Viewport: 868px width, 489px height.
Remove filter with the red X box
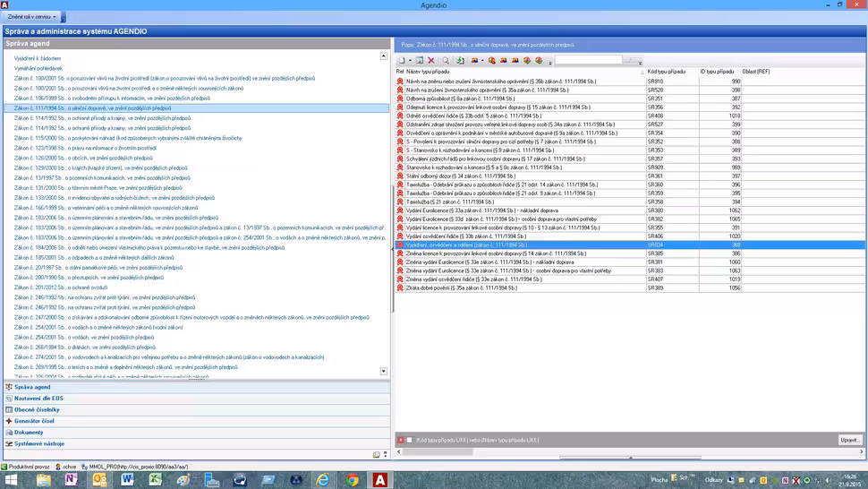[x=400, y=440]
